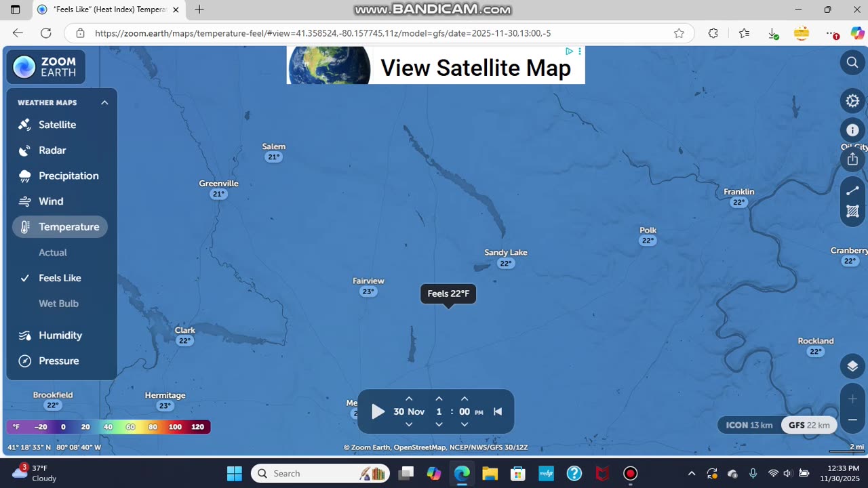Increase the hour with up chevron
The height and width of the screenshot is (488, 868).
[439, 399]
